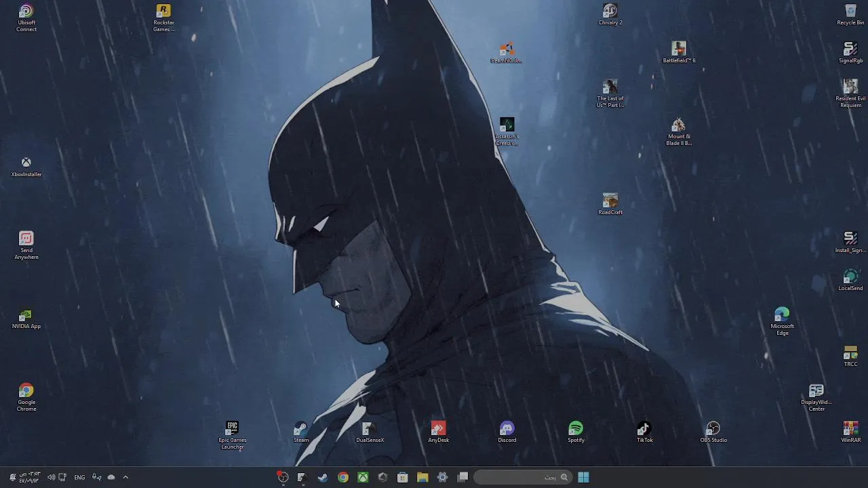Switch input language via ENG indicator
Image resolution: width=868 pixels, height=488 pixels.
79,477
